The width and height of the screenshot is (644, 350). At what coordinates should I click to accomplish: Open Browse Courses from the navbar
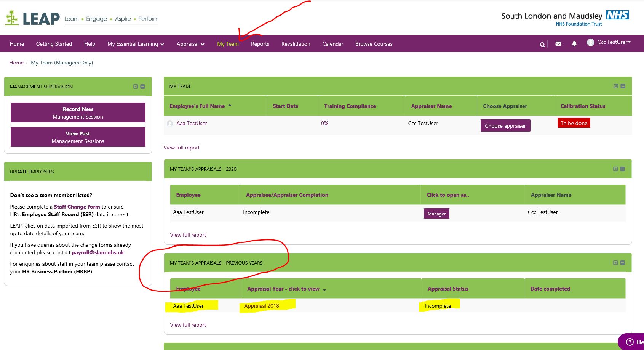[374, 44]
